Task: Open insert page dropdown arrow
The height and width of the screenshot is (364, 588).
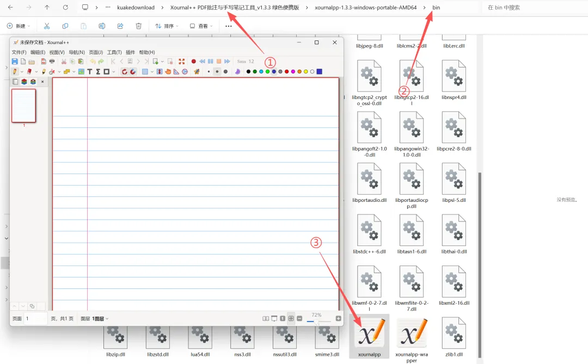Action: tap(162, 61)
